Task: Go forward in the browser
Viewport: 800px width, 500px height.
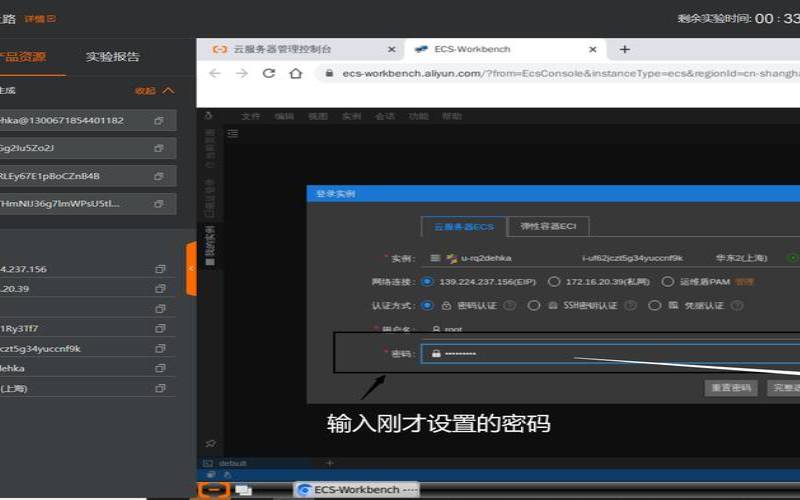Action: (x=242, y=73)
